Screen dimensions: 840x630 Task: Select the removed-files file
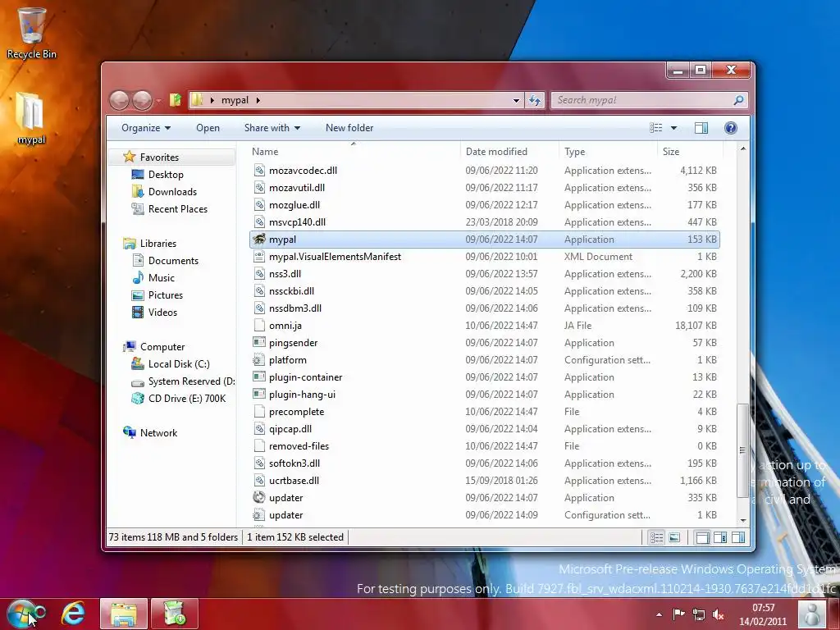point(299,445)
